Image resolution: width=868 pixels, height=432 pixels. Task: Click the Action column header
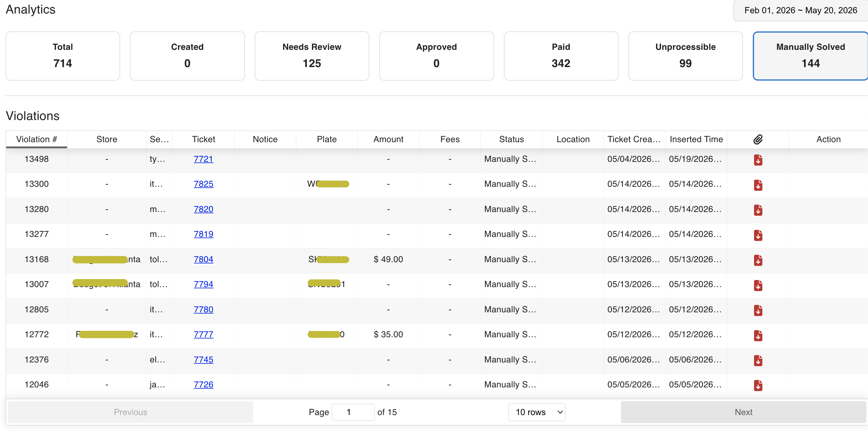tap(828, 139)
